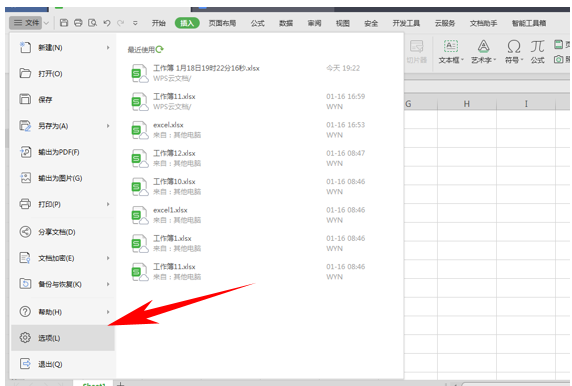Open the 文档助手 tab
This screenshot has width=572, height=386.
483,23
